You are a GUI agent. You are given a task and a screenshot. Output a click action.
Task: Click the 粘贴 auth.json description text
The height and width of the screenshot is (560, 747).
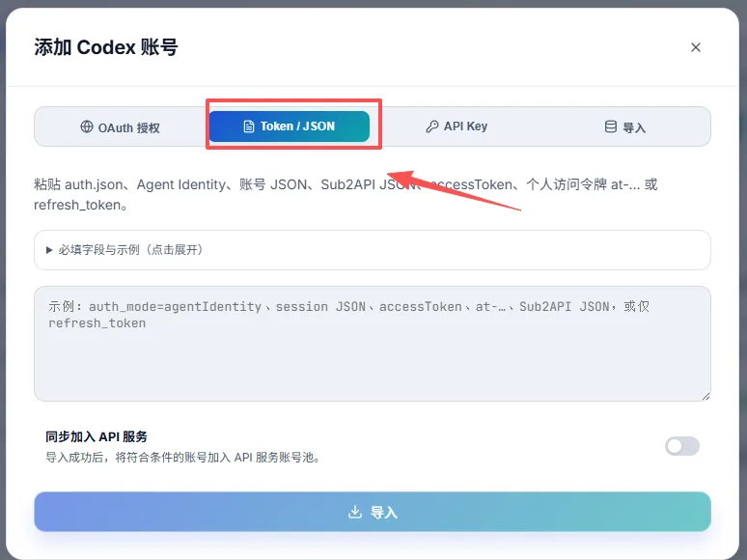coord(346,194)
